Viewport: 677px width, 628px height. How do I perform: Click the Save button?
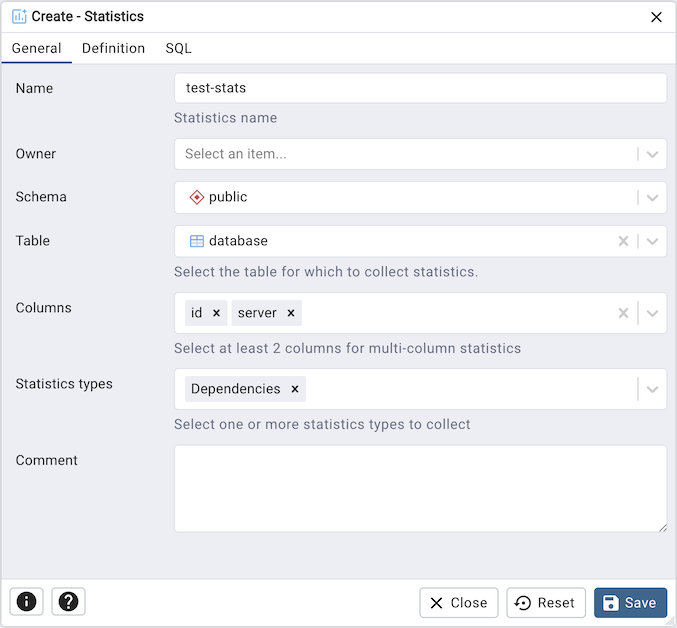click(630, 603)
